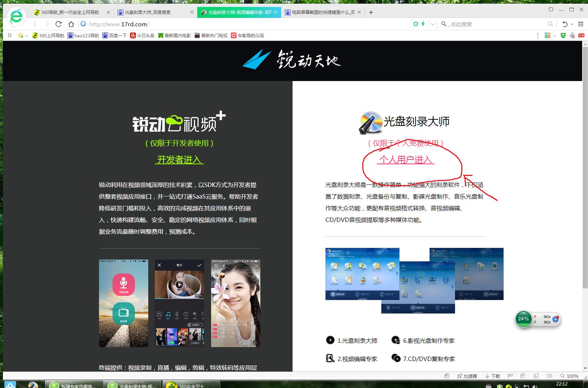Refresh the current page
Viewport: 588px width, 388px height.
[x=59, y=24]
